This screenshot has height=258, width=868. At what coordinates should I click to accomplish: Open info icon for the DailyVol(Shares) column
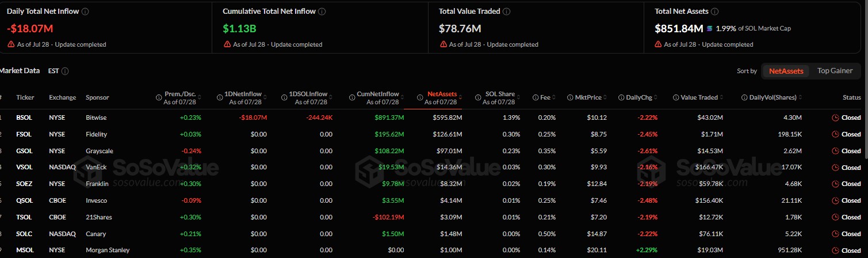(x=744, y=97)
